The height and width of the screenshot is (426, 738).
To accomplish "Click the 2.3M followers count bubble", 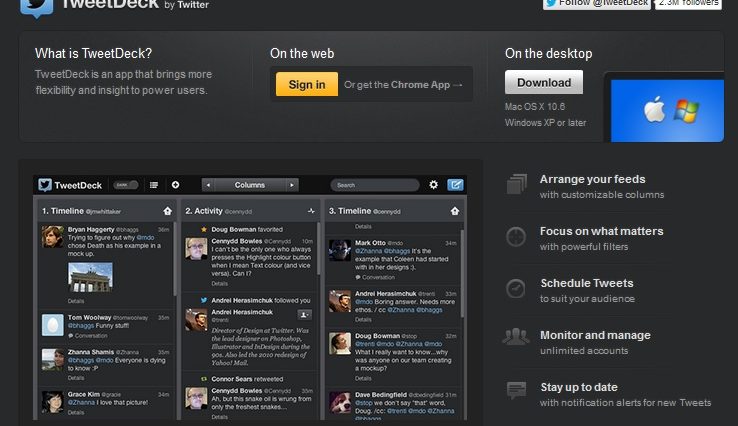I will pyautogui.click(x=689, y=4).
